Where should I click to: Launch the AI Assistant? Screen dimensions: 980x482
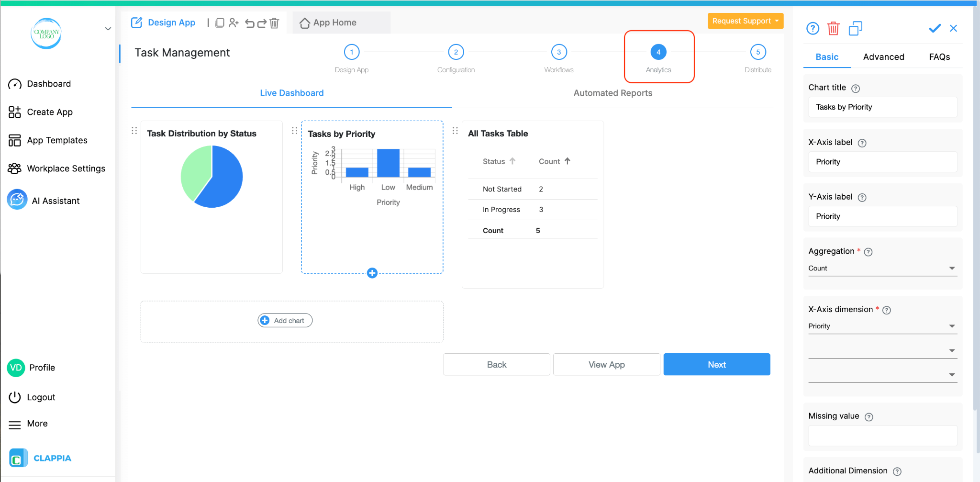click(56, 200)
